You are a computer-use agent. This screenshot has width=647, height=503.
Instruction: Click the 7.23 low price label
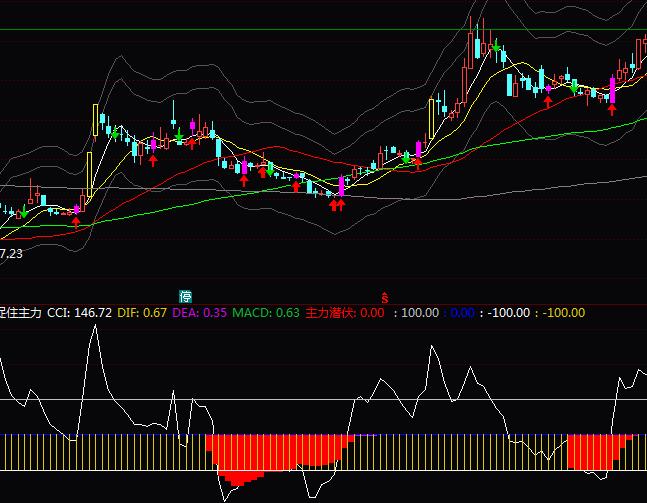point(11,255)
